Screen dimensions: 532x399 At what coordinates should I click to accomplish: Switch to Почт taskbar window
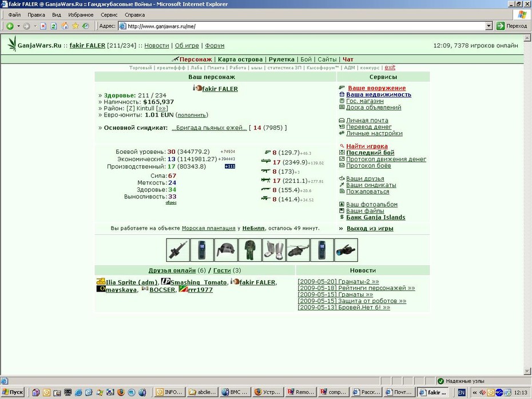point(399,392)
